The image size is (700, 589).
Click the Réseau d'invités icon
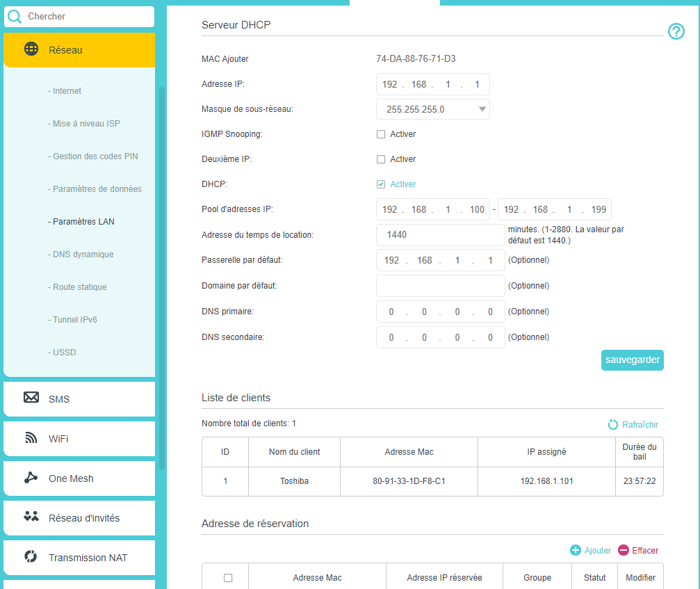coord(31,517)
